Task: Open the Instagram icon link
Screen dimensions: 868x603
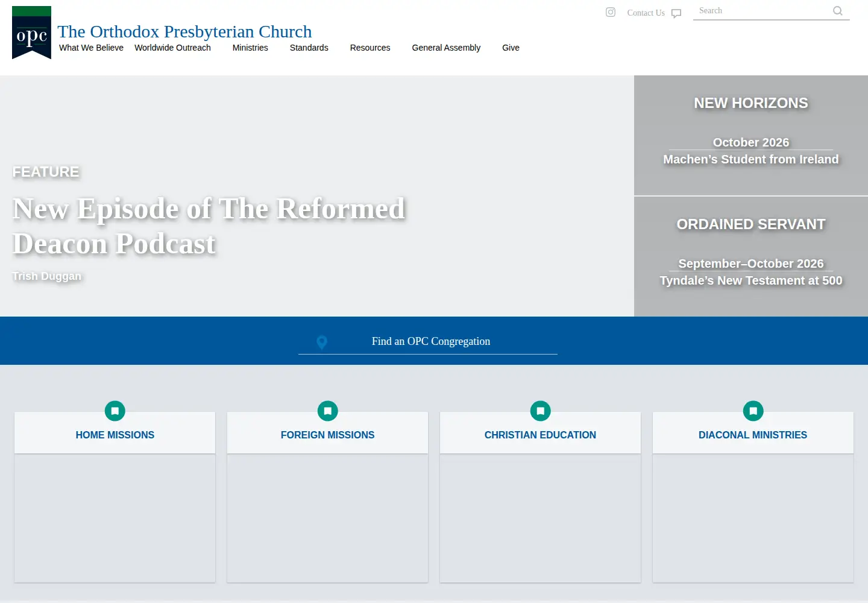Action: 611,12
